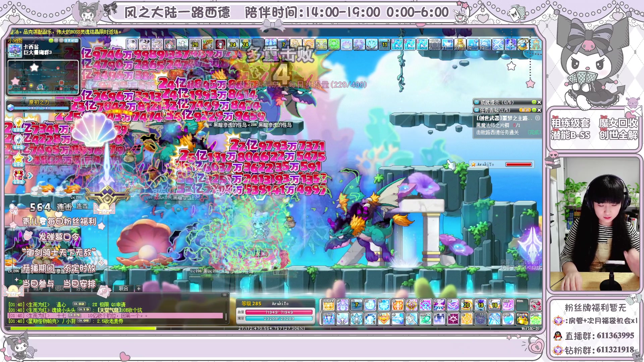
Task: Click the MP bar 23209/23209
Action: (x=279, y=318)
